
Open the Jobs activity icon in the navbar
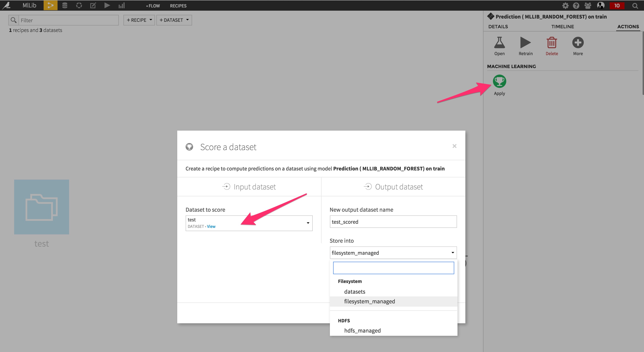pyautogui.click(x=79, y=5)
